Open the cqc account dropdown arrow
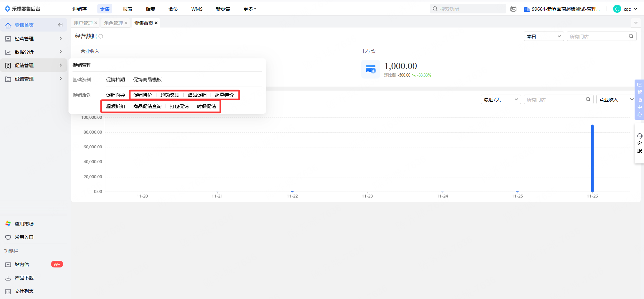644x299 pixels. coord(636,9)
